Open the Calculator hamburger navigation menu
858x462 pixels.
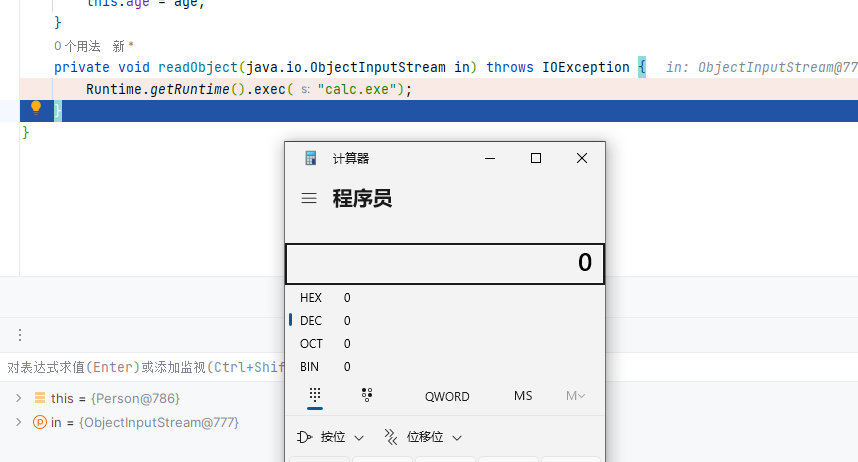(309, 198)
